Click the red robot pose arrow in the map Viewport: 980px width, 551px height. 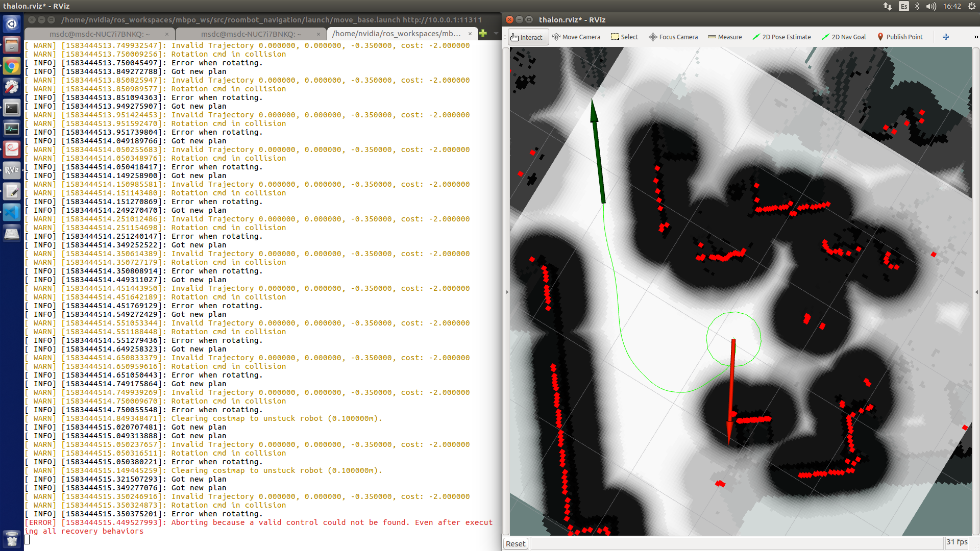731,391
